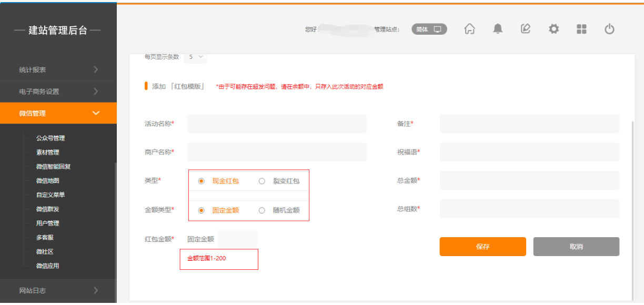Image resolution: width=644 pixels, height=305 pixels.
Task: Select the 裂变红包 radio option
Action: (x=262, y=181)
